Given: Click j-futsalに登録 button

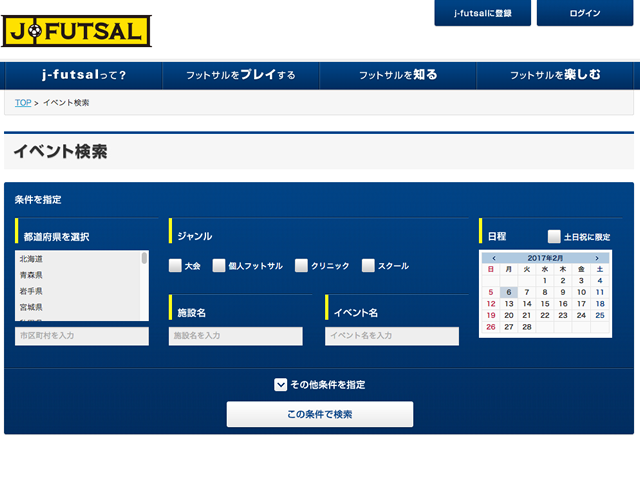Looking at the screenshot, I should click(482, 13).
